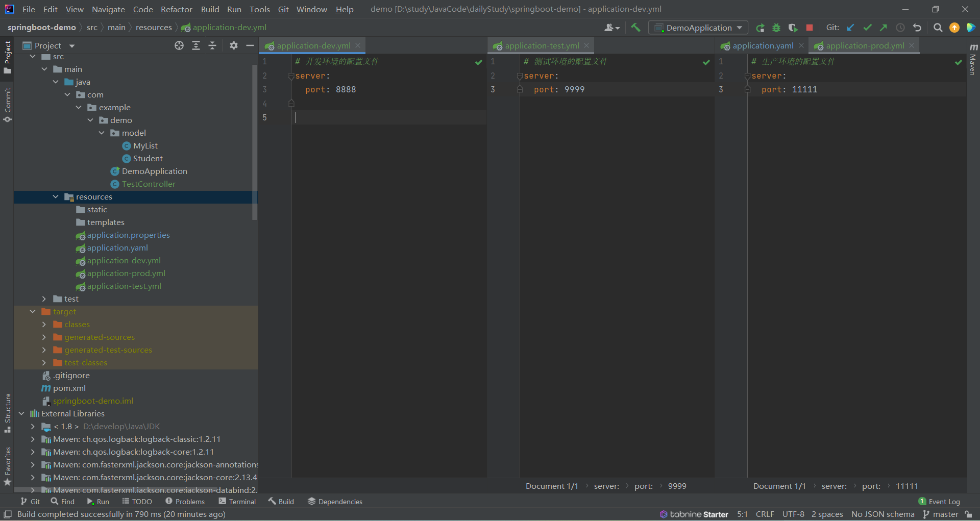Switch to application.yaml editor tab
980x521 pixels.
point(763,46)
